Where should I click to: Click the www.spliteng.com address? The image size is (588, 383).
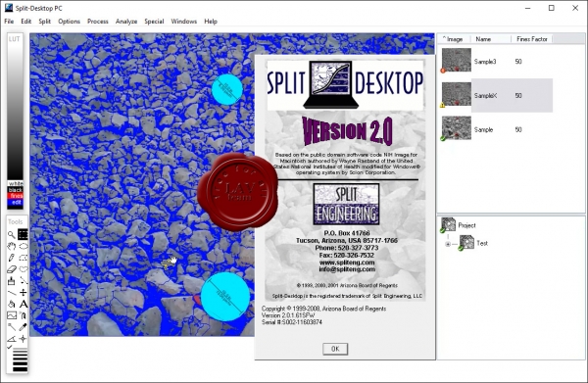pos(347,263)
